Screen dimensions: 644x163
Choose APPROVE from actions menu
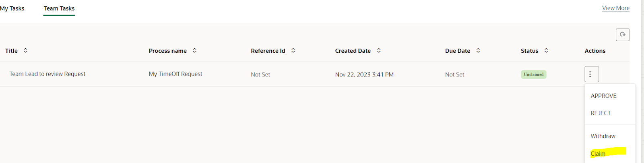pos(603,96)
